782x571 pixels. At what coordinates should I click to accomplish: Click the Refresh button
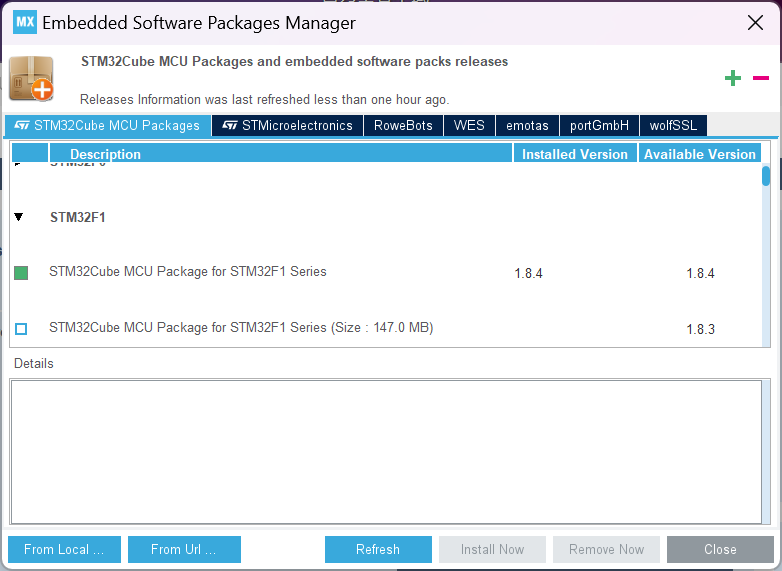(x=378, y=549)
